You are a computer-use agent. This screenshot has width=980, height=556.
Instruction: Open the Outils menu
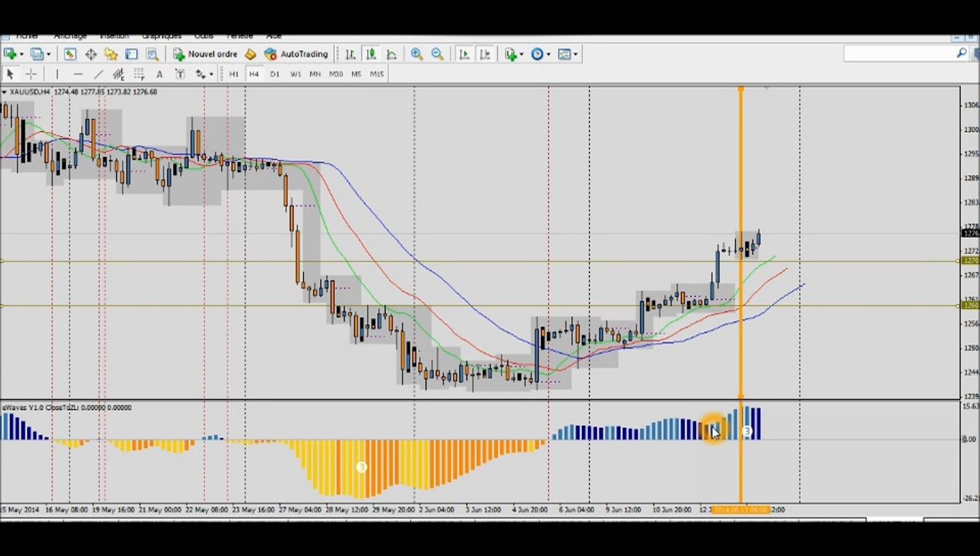[x=204, y=36]
